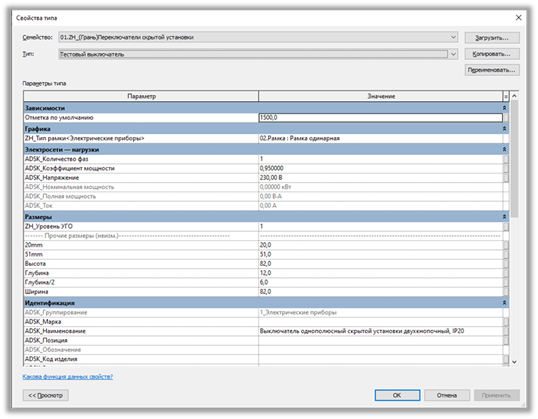
Task: Open the Семейство dropdown list
Action: coord(453,37)
